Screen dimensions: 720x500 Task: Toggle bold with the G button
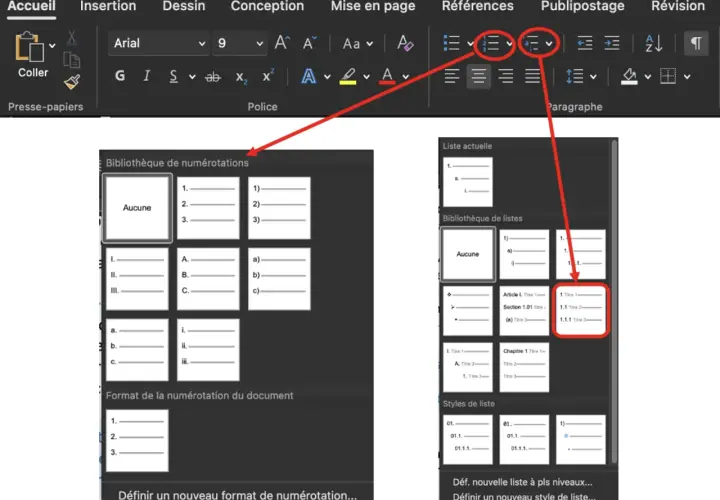120,76
